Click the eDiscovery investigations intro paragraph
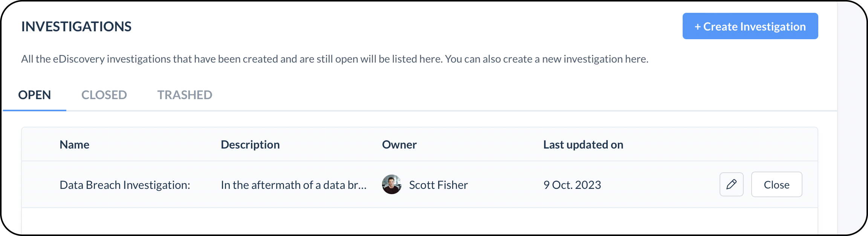The height and width of the screenshot is (236, 868). pos(335,59)
